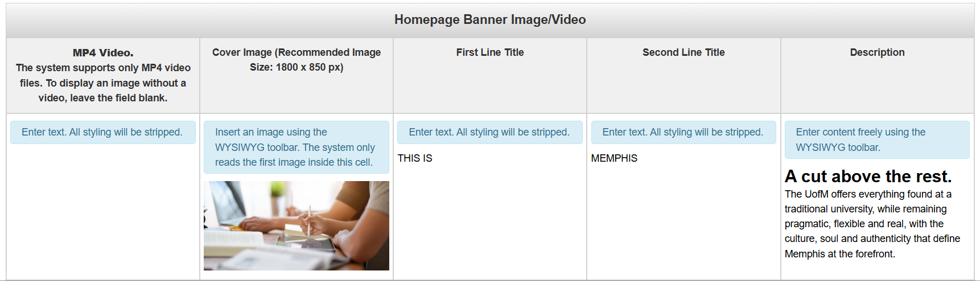Click the 'Enter content freely' hint box
The height and width of the screenshot is (283, 980).
(x=877, y=140)
